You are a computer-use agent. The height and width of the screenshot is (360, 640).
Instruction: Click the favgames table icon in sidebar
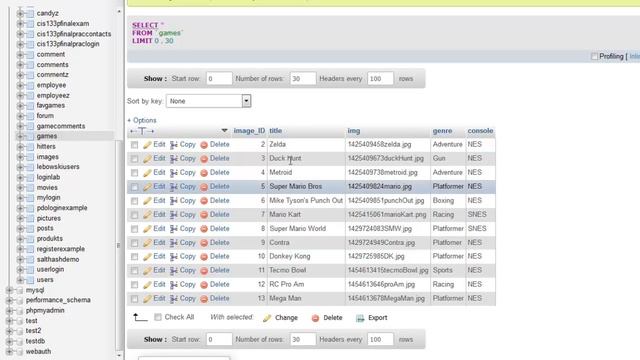click(30, 106)
